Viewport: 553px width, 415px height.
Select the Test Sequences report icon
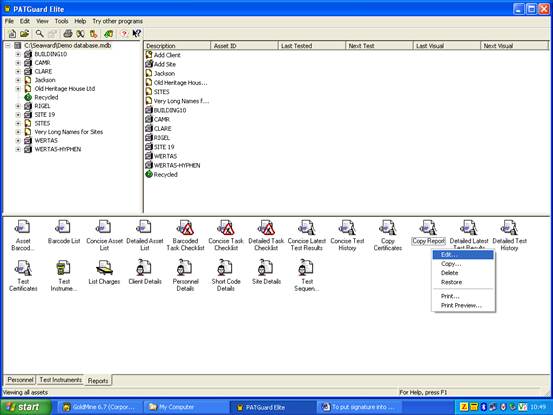[306, 276]
